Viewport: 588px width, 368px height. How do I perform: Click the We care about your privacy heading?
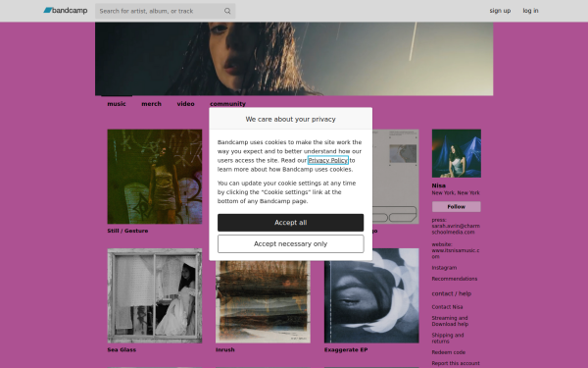click(x=291, y=119)
